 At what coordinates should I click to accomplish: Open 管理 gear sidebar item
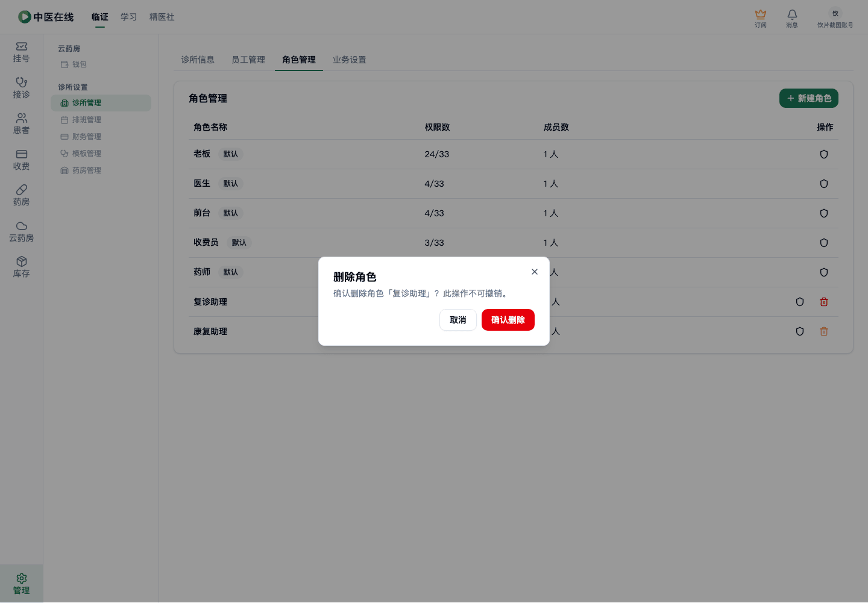coord(22,584)
